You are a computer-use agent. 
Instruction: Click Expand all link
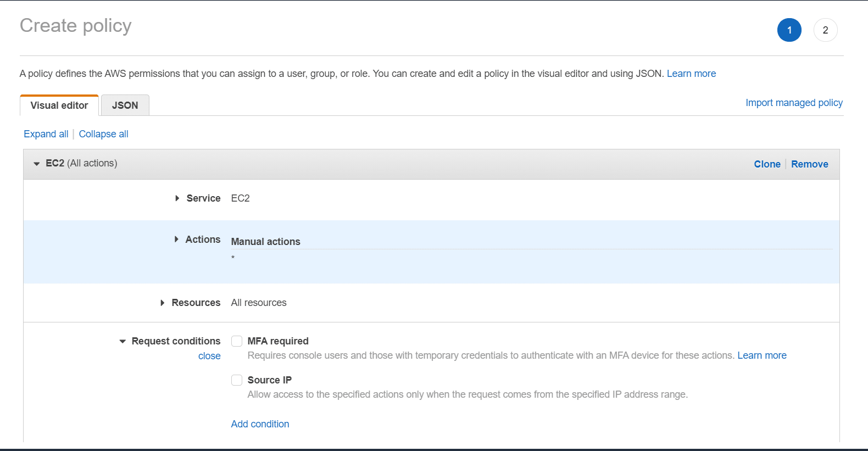tap(46, 134)
